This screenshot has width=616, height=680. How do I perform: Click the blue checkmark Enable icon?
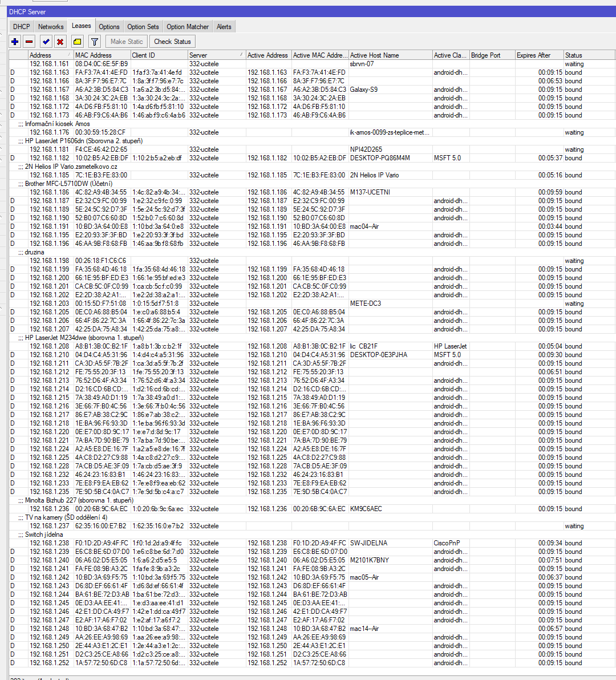pyautogui.click(x=46, y=42)
